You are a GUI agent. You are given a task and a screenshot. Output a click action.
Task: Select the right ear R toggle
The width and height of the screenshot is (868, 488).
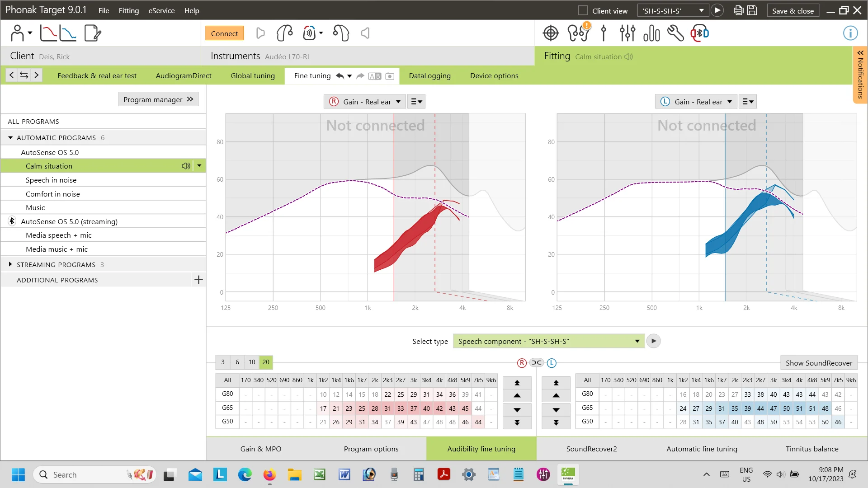pyautogui.click(x=522, y=363)
